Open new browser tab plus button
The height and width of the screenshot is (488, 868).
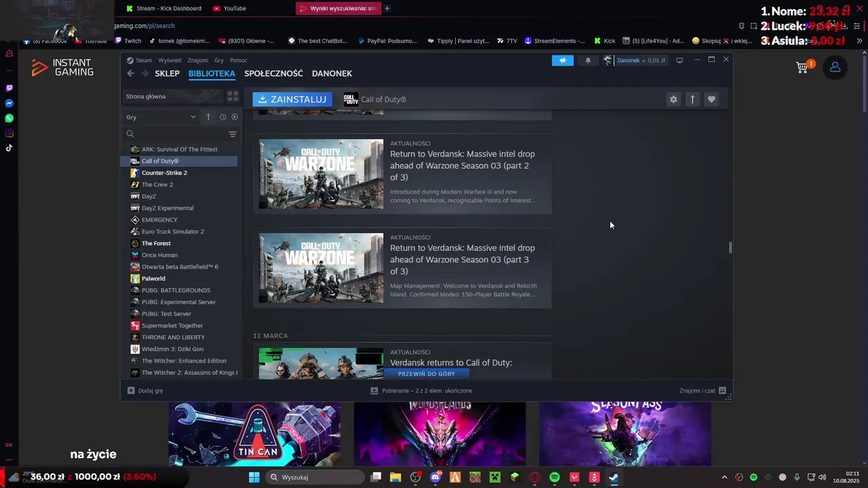pos(387,8)
